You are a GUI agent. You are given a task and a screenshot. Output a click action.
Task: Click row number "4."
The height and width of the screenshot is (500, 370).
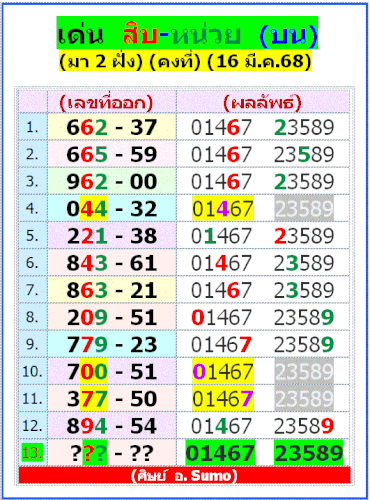[33, 208]
